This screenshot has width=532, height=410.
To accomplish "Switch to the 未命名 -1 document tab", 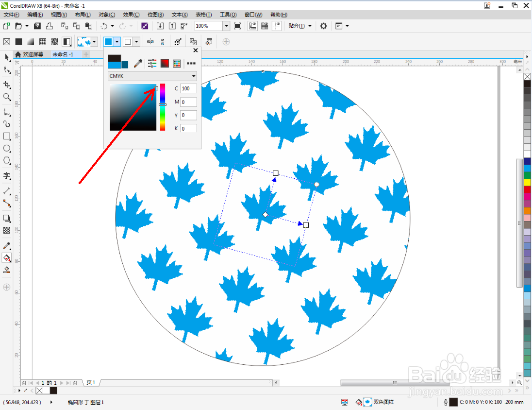I will coord(63,54).
